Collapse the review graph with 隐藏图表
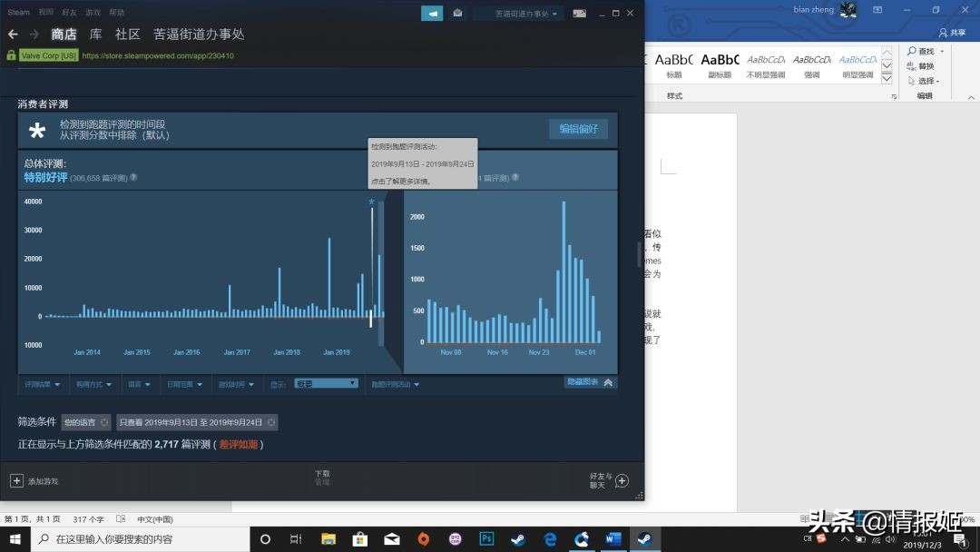Viewport: 980px width, 552px height. coord(589,382)
